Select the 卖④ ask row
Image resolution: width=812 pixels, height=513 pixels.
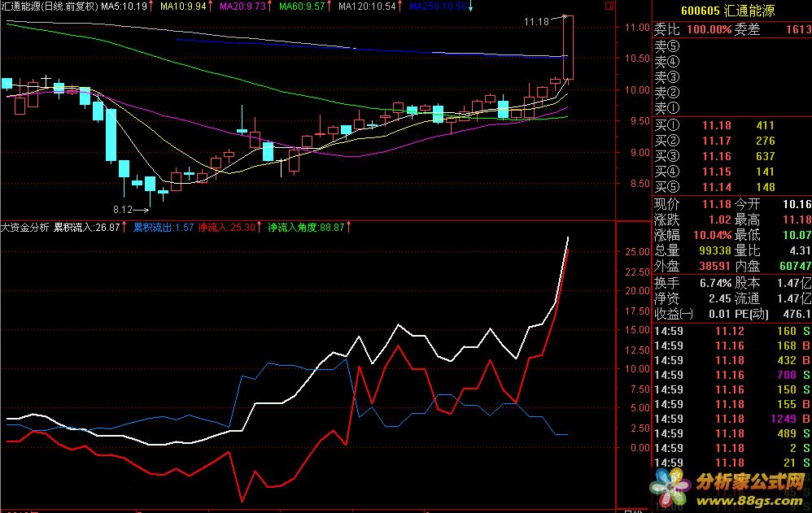click(731, 62)
